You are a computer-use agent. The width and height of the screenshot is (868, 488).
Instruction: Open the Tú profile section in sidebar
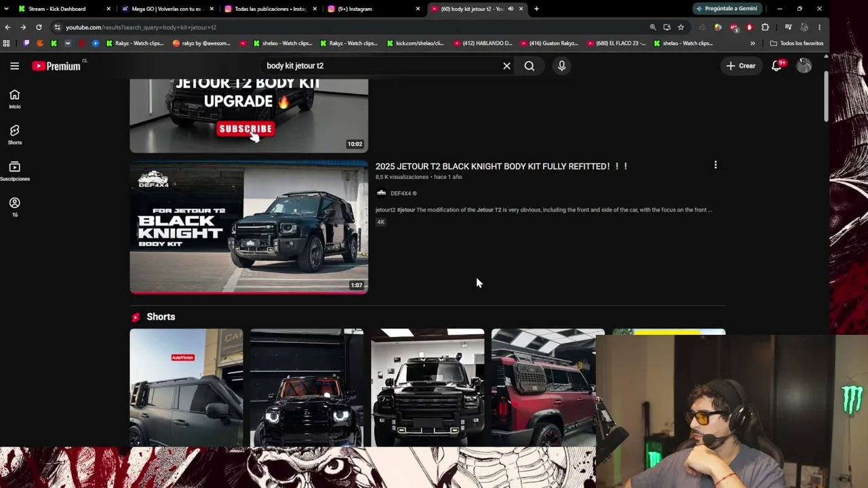14,207
